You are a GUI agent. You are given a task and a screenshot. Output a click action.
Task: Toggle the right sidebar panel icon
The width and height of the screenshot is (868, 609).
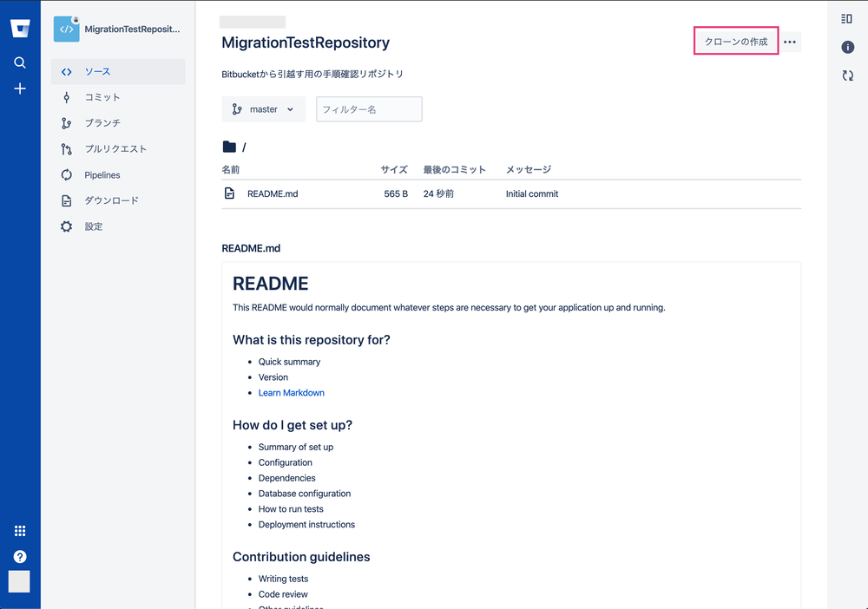tap(847, 18)
